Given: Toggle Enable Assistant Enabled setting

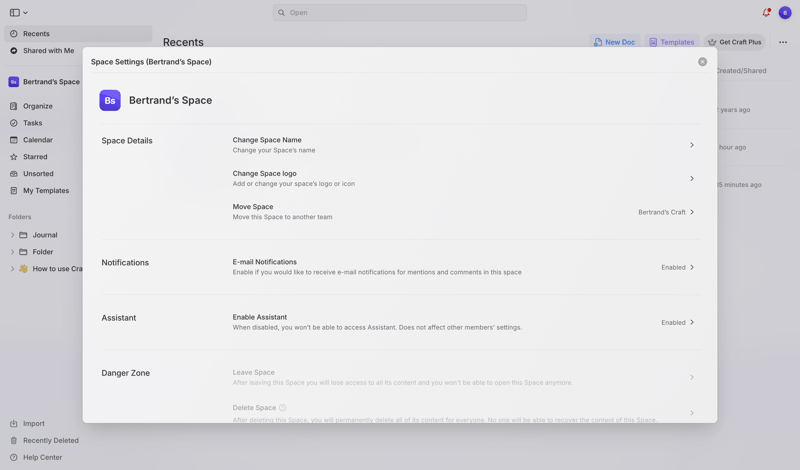Looking at the screenshot, I should (677, 322).
